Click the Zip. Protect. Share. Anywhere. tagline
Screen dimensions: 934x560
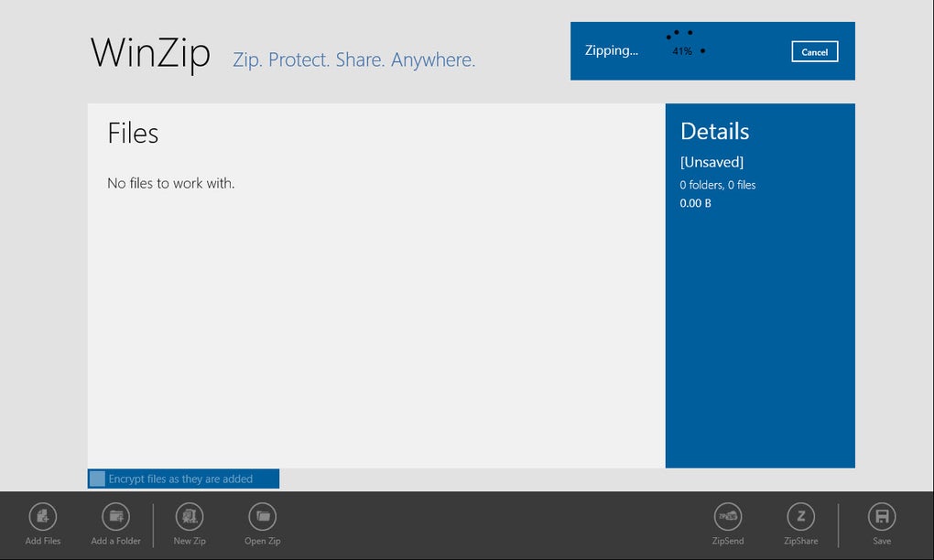tap(353, 59)
